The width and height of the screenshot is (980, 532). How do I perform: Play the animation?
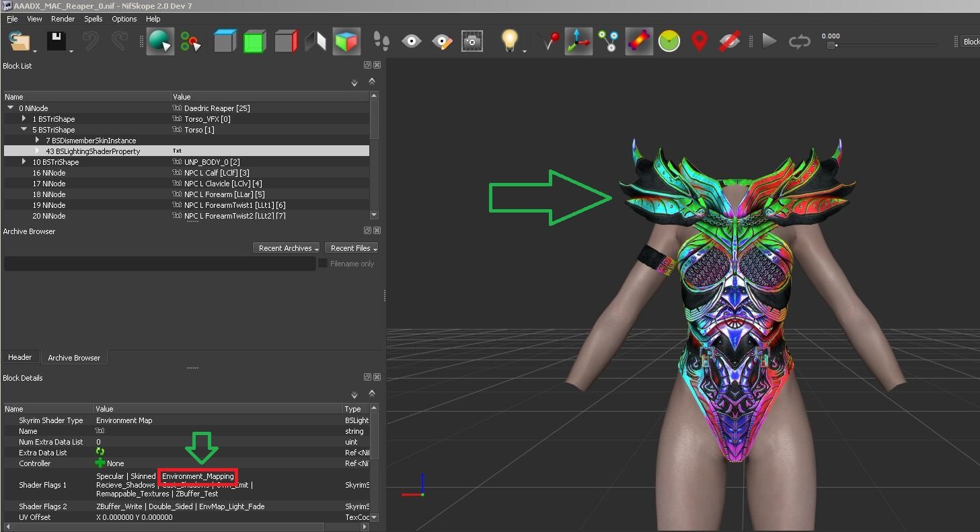[x=769, y=42]
